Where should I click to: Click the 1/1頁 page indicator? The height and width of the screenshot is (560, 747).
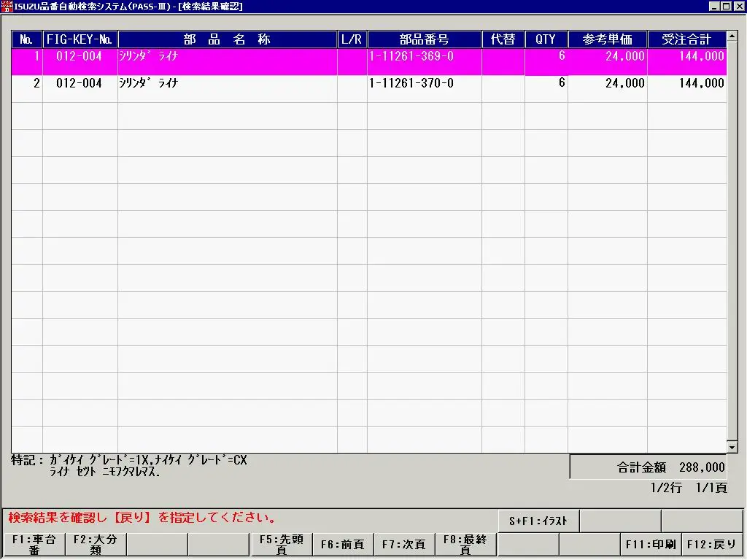(711, 488)
